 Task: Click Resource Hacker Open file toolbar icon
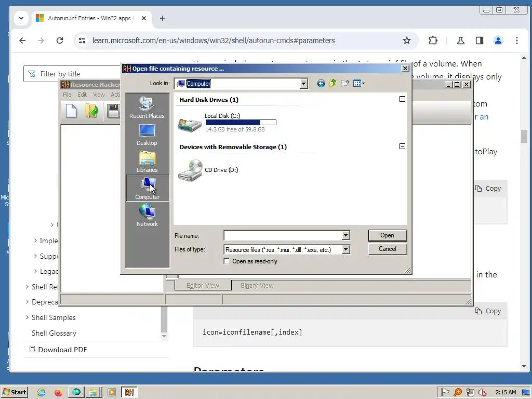(91, 111)
